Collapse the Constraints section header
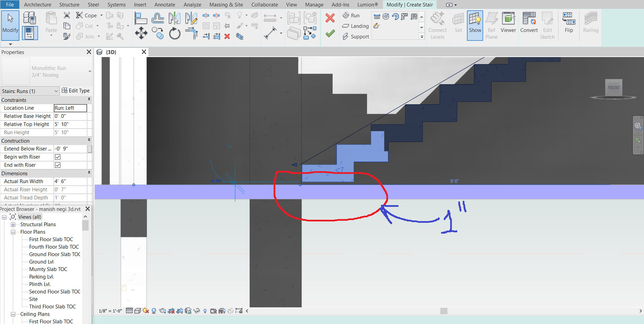644x324 pixels. pyautogui.click(x=89, y=99)
